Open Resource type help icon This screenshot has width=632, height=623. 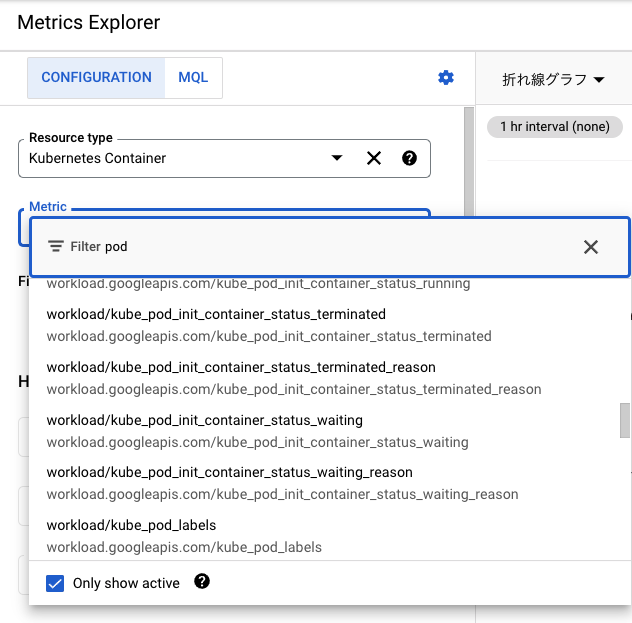point(409,158)
